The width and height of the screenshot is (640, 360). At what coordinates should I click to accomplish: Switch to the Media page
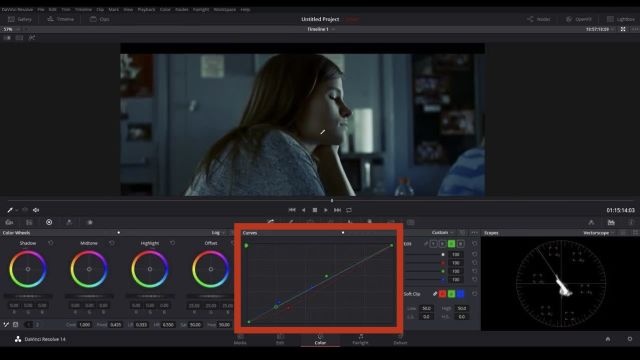[240, 339]
